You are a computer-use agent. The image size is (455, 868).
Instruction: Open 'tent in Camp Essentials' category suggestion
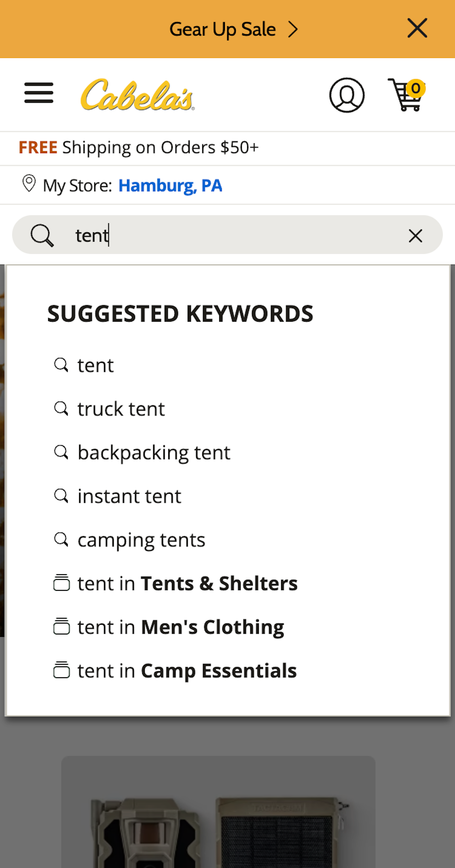(186, 670)
